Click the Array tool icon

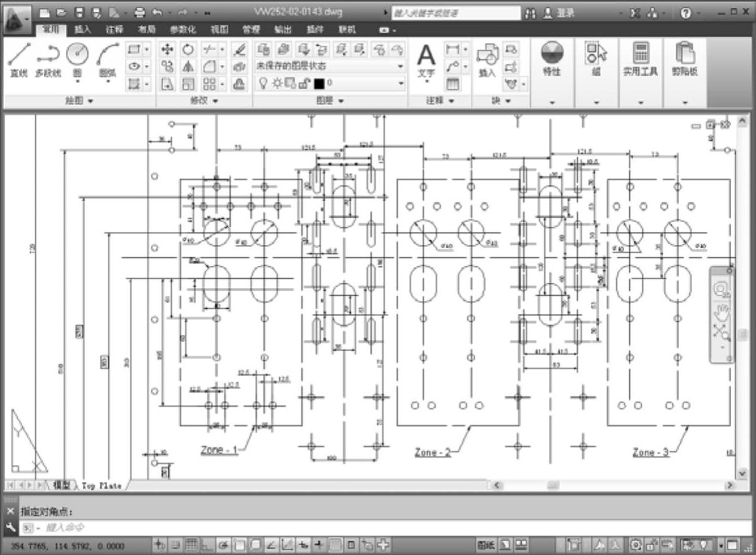(x=209, y=84)
